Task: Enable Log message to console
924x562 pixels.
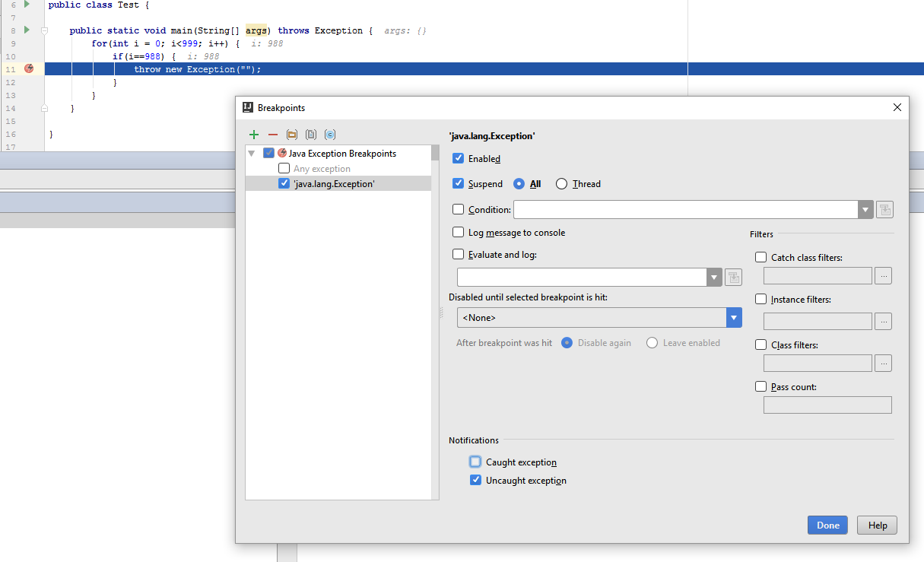Action: click(458, 232)
